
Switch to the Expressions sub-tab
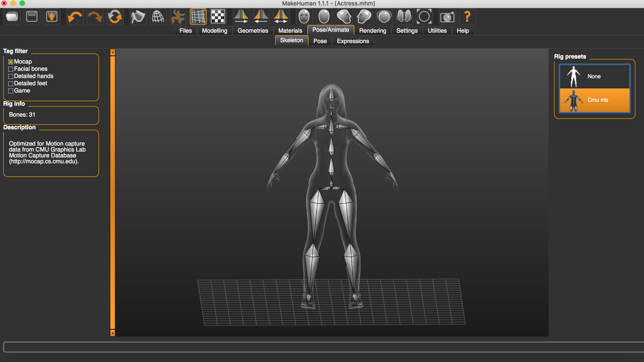[353, 41]
